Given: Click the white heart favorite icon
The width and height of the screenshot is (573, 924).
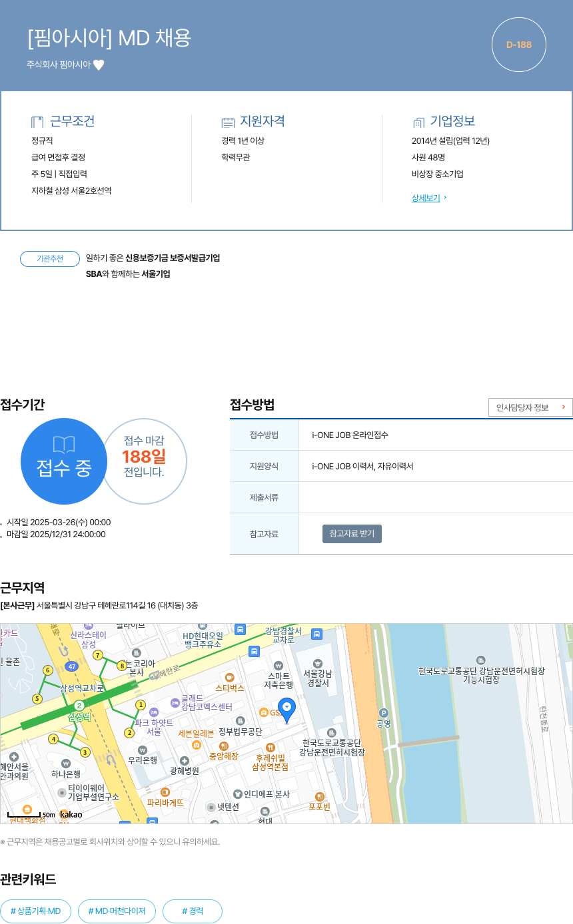Looking at the screenshot, I should 99,65.
